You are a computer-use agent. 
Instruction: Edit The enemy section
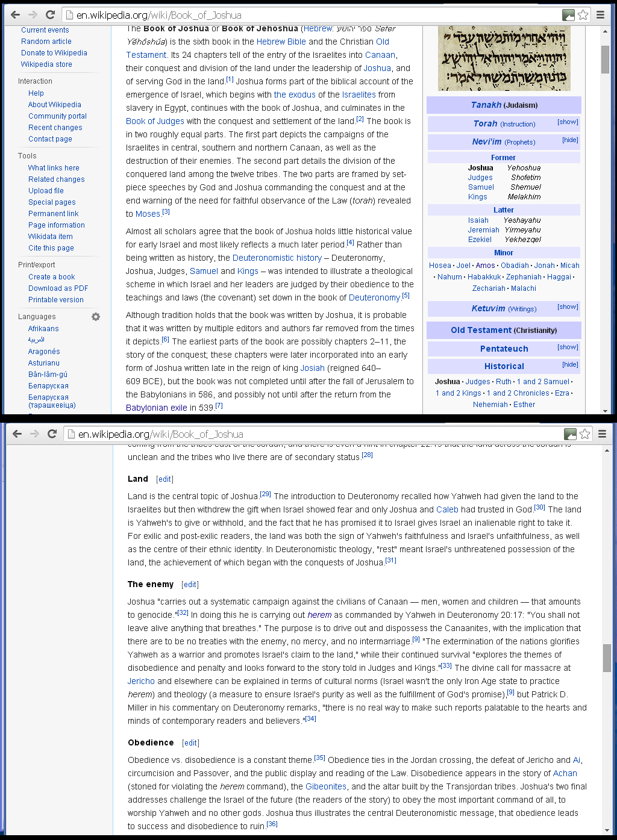pos(190,585)
